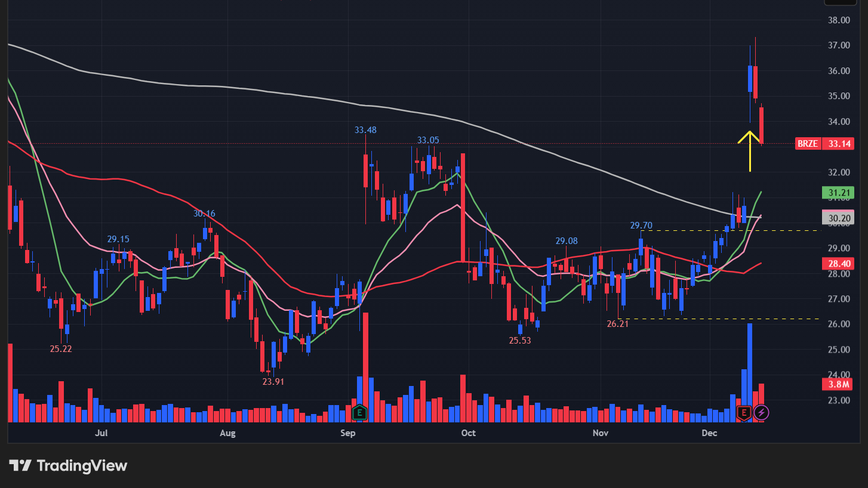Viewport: 868px width, 488px height.
Task: Select the yellow up arrow drawing
Action: click(750, 149)
